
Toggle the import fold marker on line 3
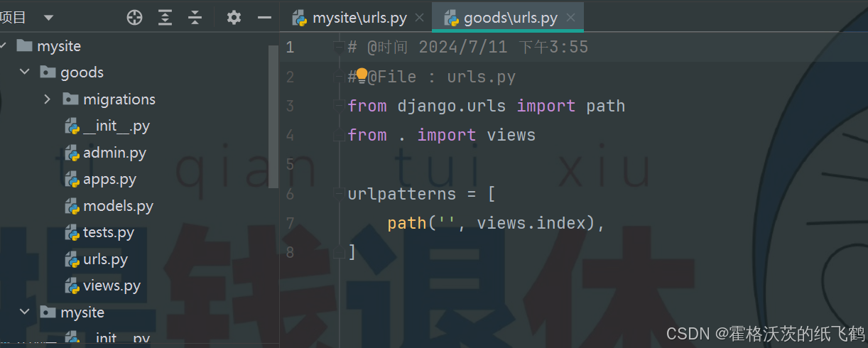coord(339,106)
